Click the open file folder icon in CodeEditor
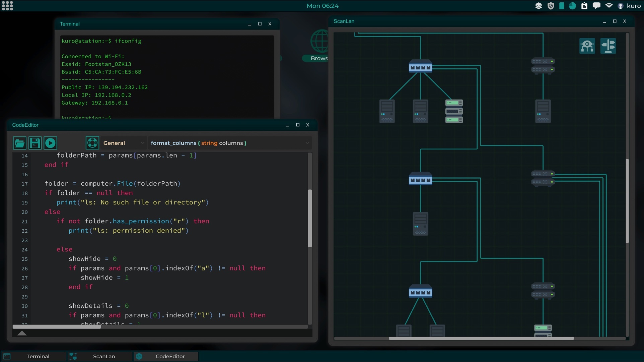The image size is (644, 362). 19,143
